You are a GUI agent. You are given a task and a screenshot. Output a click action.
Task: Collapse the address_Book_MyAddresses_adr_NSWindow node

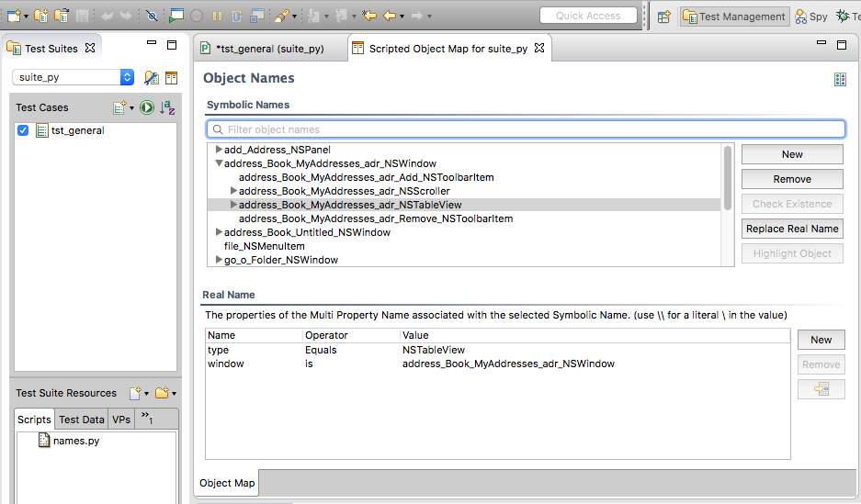coord(219,163)
